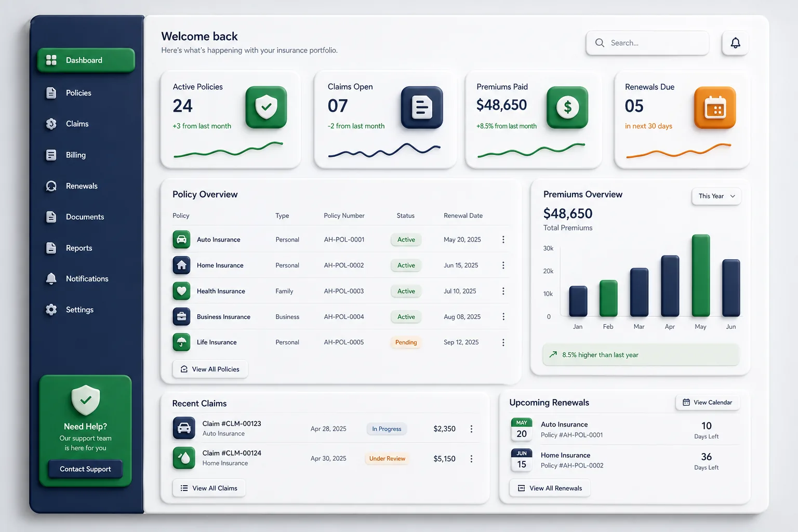Click the trend arrow beside 8.5% higher
The height and width of the screenshot is (532, 798).
coord(553,354)
